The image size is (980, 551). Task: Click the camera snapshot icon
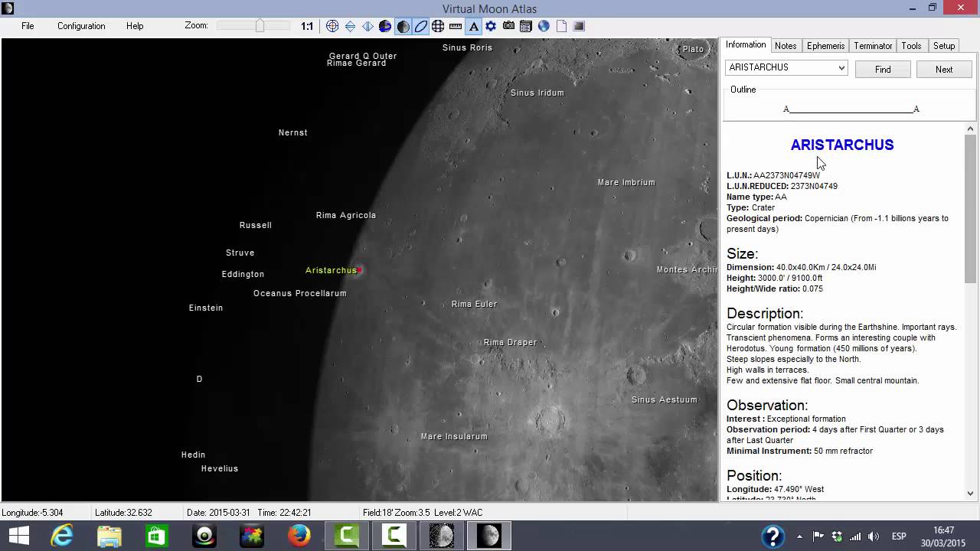pyautogui.click(x=508, y=26)
